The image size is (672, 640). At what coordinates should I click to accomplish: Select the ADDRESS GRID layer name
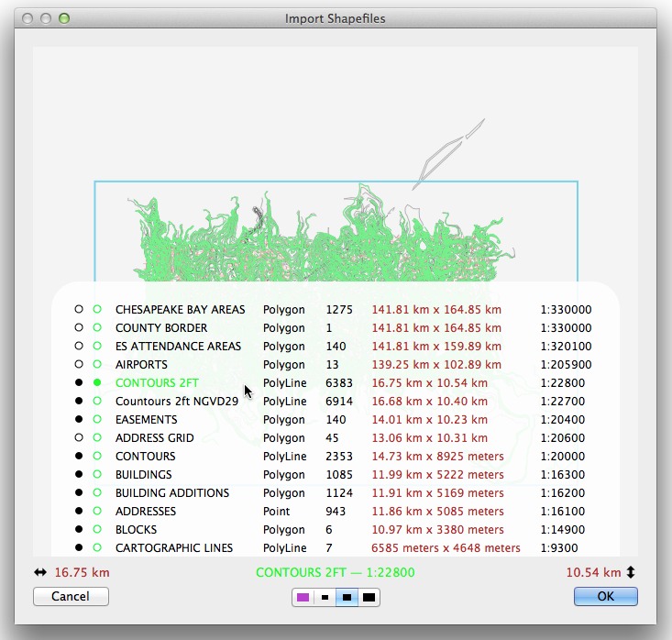[x=154, y=438]
